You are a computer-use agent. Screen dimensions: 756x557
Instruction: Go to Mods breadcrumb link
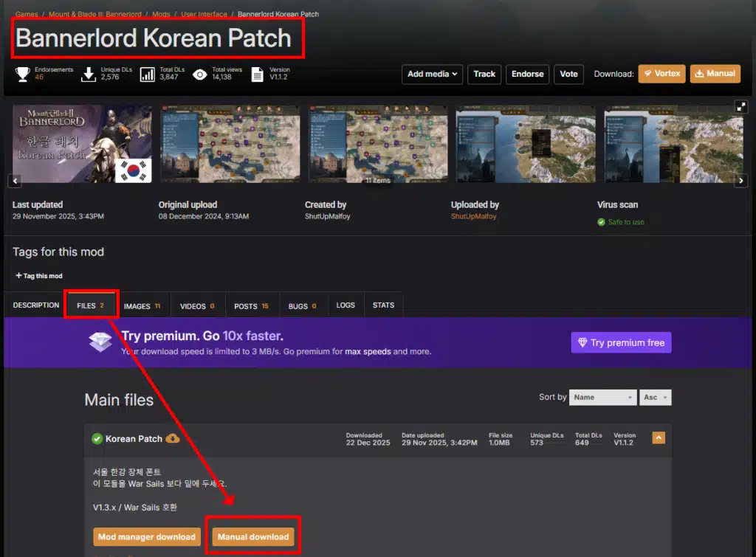tap(161, 15)
